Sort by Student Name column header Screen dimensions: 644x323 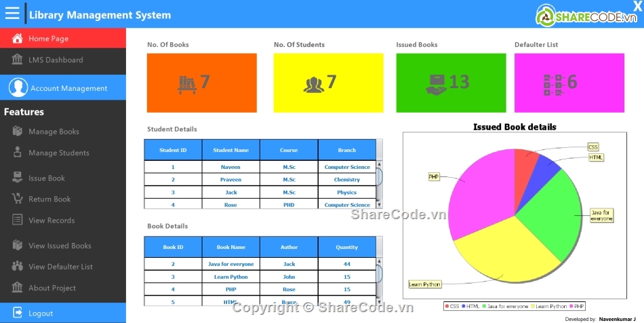coord(230,150)
